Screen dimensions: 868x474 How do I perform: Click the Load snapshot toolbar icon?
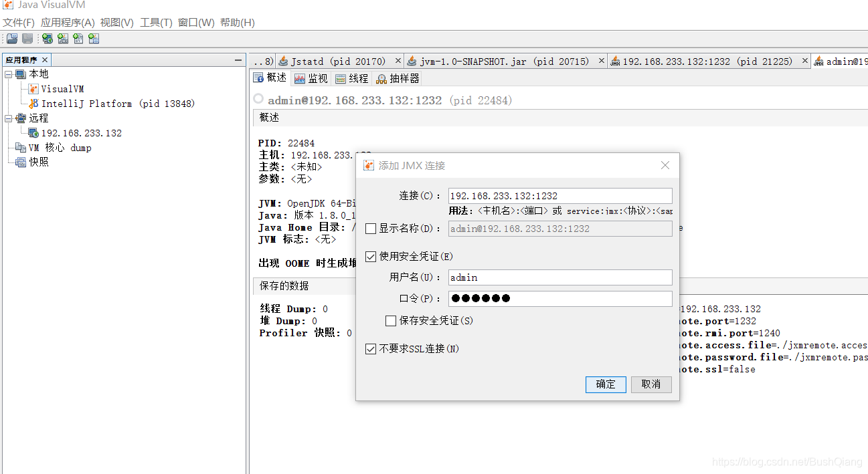point(12,39)
